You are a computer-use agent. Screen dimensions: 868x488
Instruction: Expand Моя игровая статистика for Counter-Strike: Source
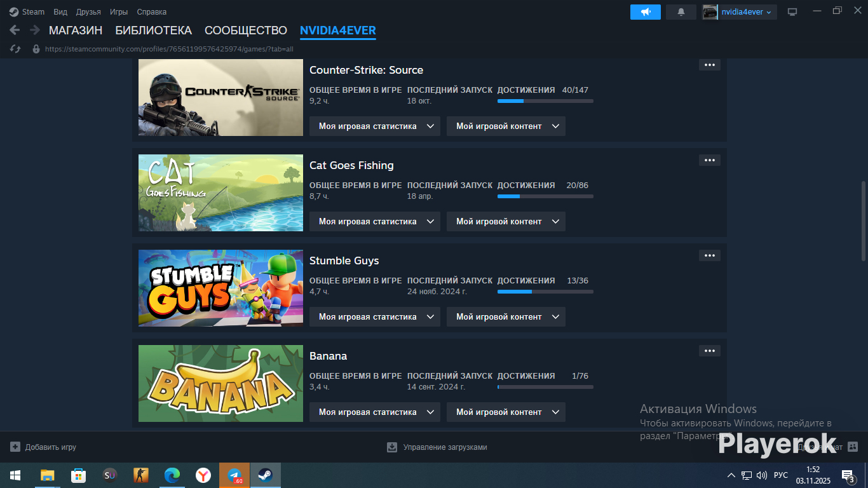[375, 126]
